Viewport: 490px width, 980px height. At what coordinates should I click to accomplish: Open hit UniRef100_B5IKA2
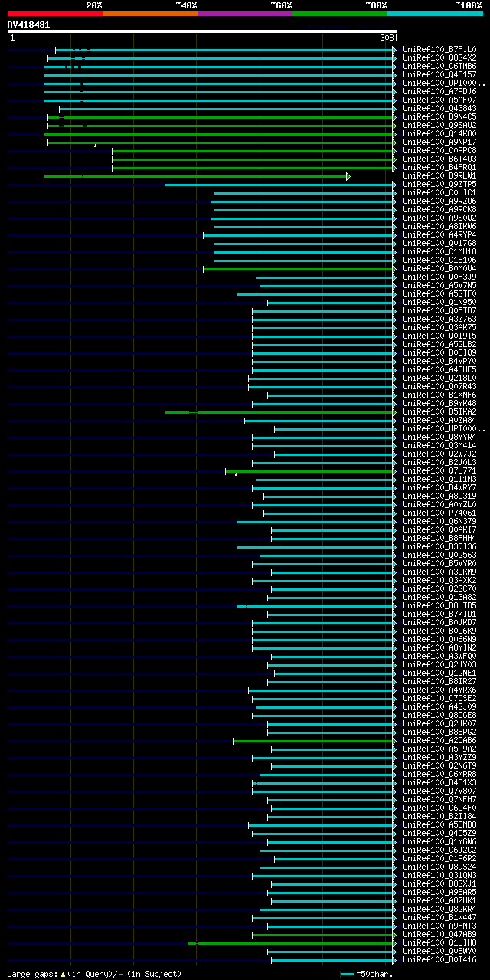(x=439, y=412)
